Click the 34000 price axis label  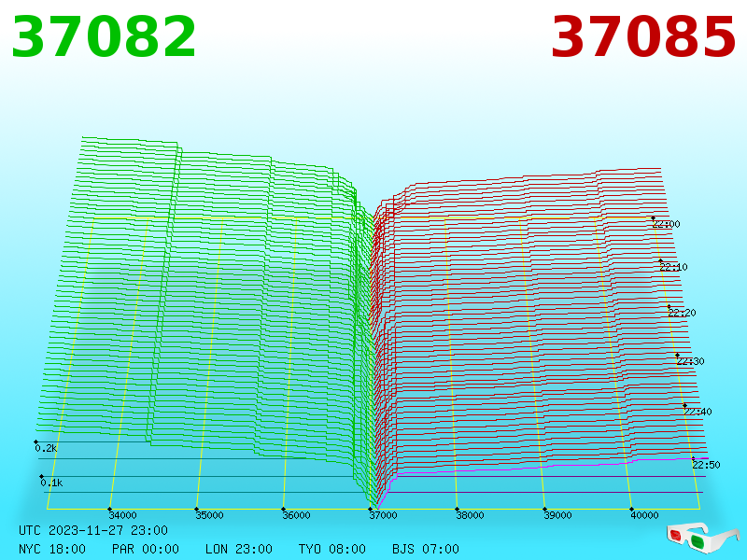click(x=122, y=515)
